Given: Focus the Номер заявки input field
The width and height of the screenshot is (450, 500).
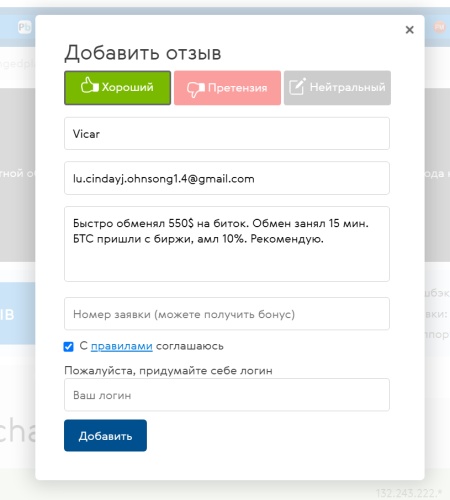Looking at the screenshot, I should (227, 314).
